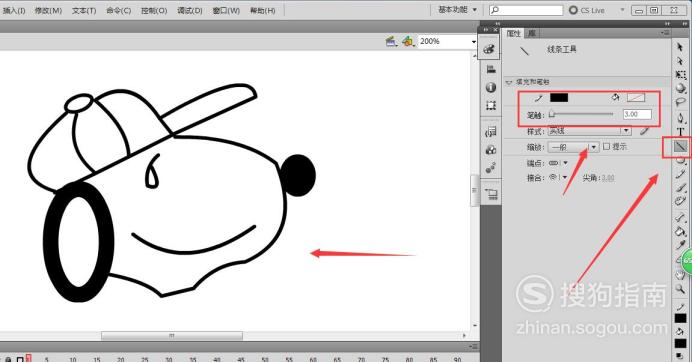Open the Motion Presets panel icon
This screenshot has height=362, width=692.
tap(491, 168)
